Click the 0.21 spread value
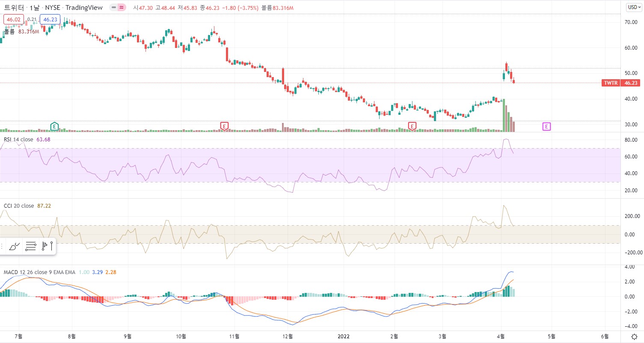 coord(32,19)
